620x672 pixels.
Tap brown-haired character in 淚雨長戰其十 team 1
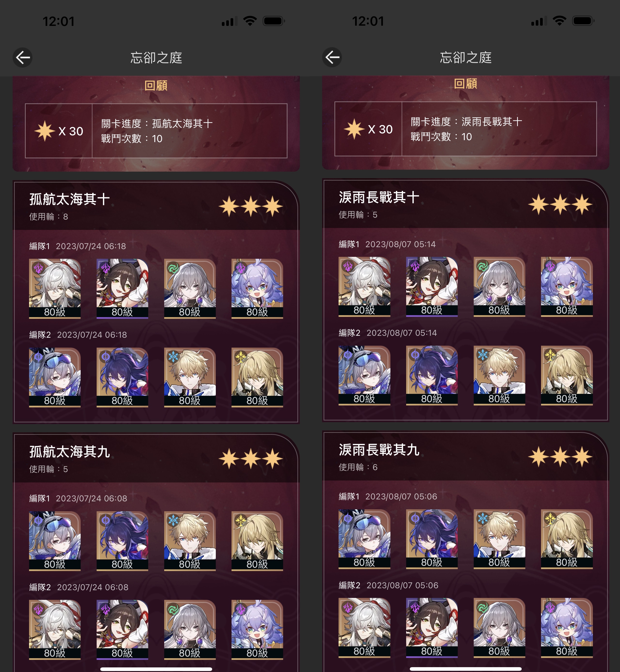click(432, 287)
